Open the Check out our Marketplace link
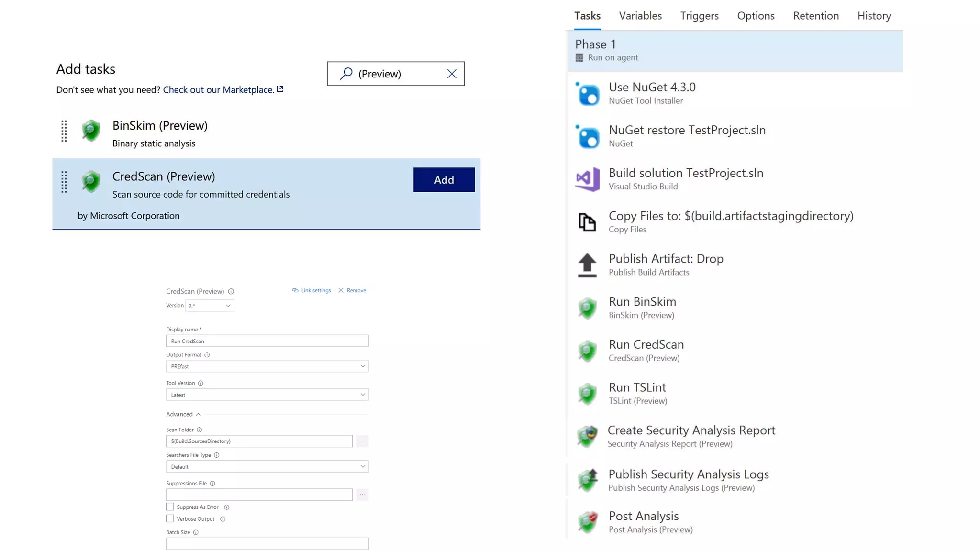The width and height of the screenshot is (980, 551). pos(219,89)
